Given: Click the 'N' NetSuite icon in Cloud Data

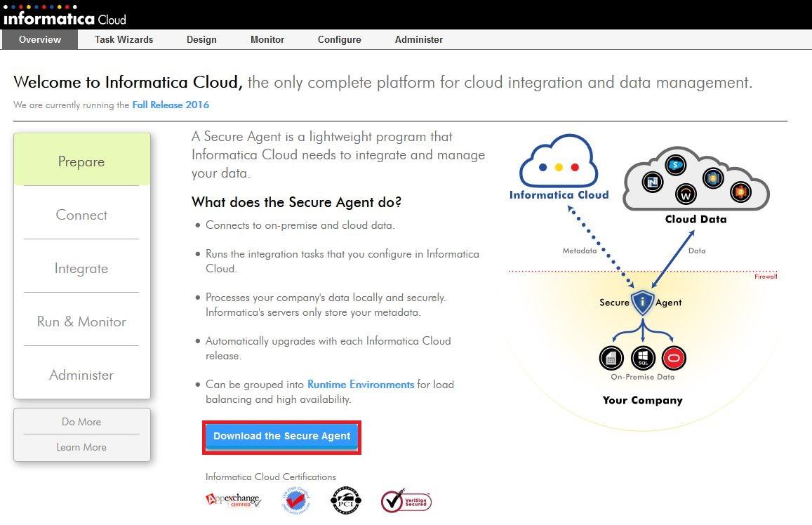Looking at the screenshot, I should click(653, 182).
